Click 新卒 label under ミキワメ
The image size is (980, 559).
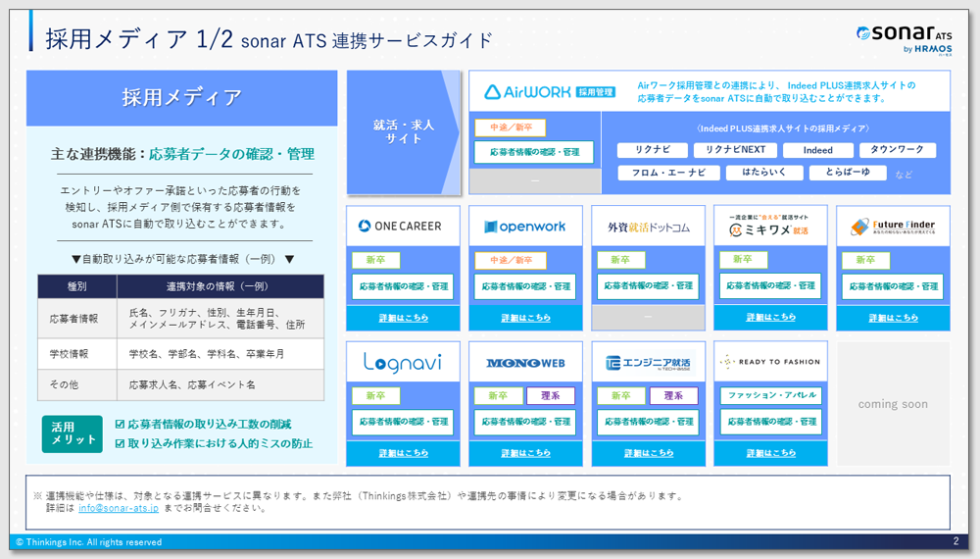pos(743,260)
